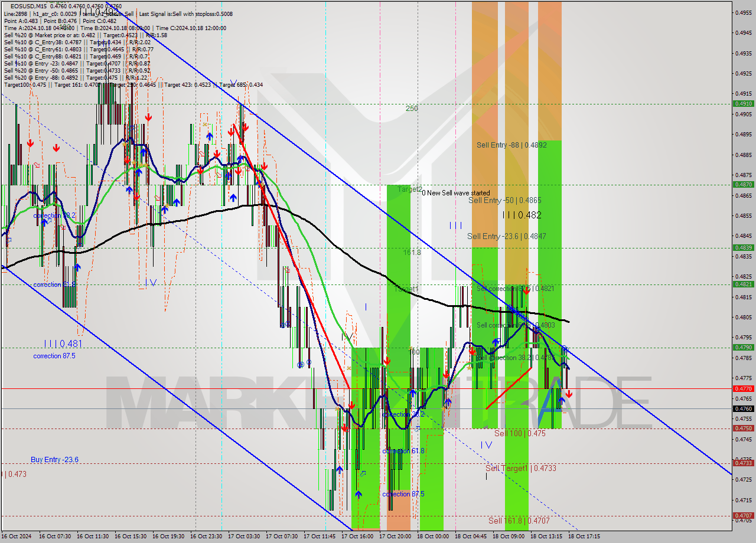
Task: Click the 'Sell Target1 | 0.4733' label
Action: (x=521, y=468)
